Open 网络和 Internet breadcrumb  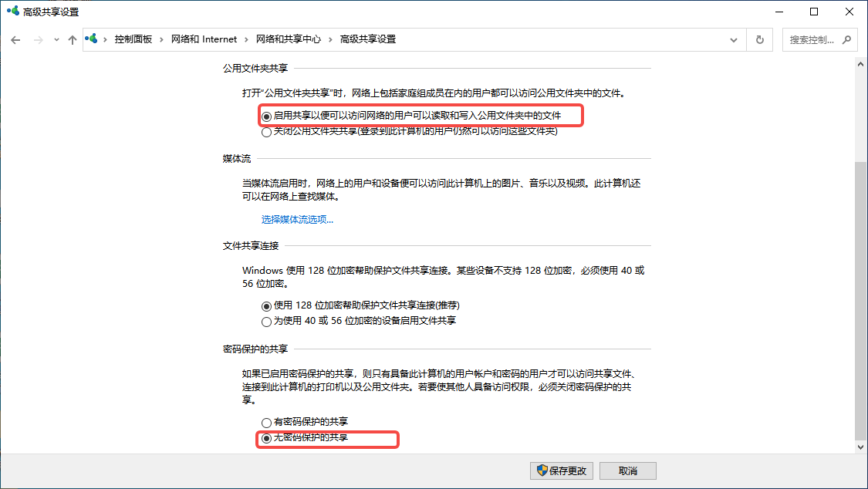point(204,39)
